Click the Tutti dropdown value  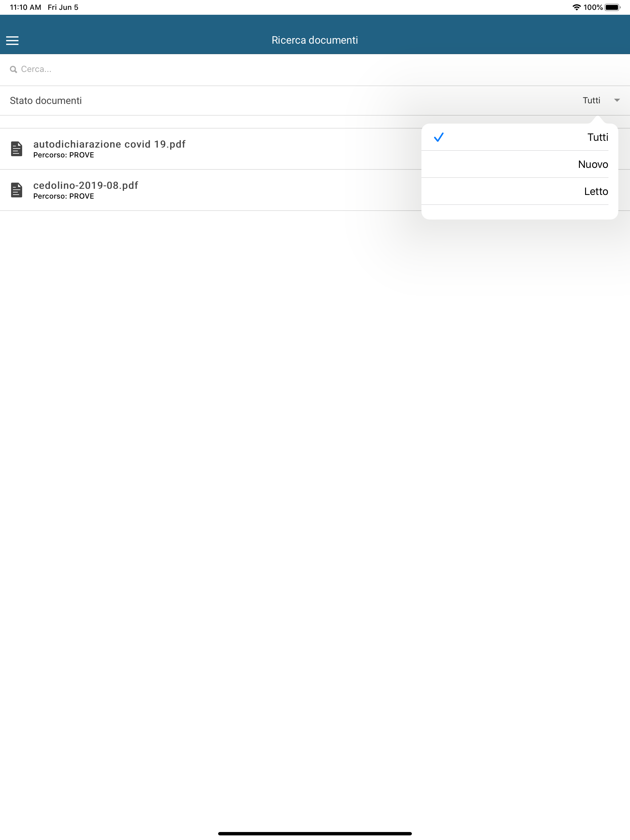pyautogui.click(x=591, y=100)
